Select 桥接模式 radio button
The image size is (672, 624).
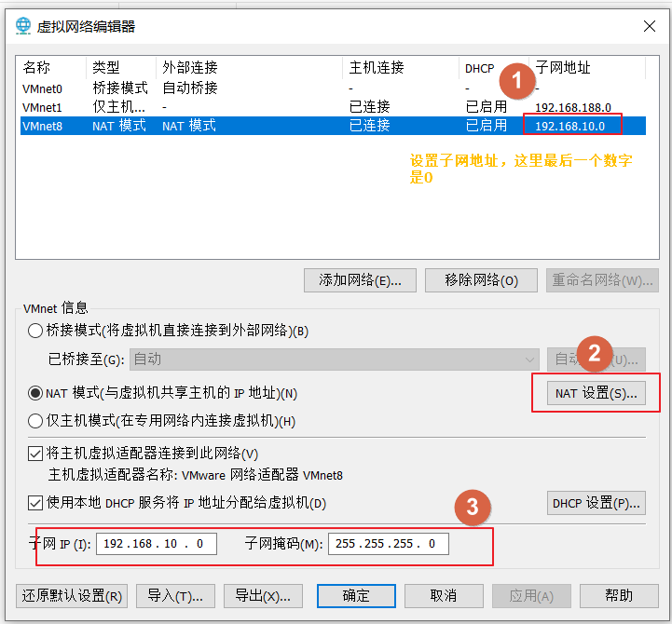[35, 331]
